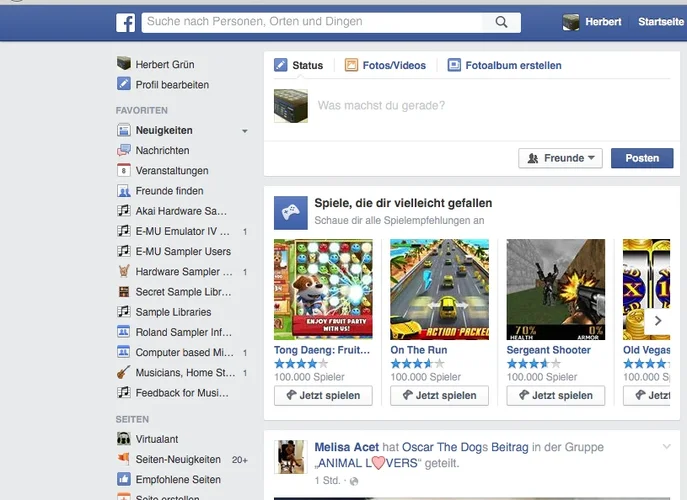
Task: Click the Seiten-Neuigkeiten flag icon
Action: point(124,459)
